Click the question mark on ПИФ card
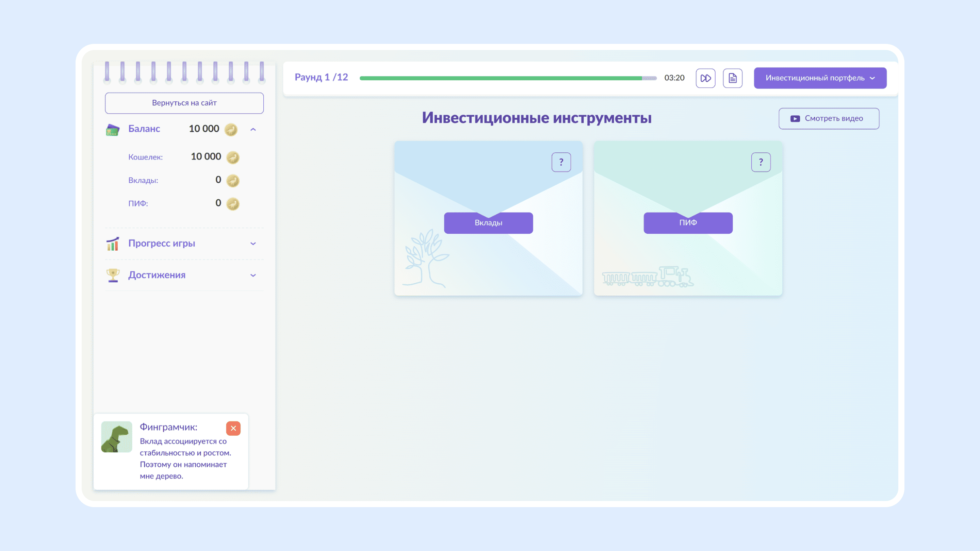Image resolution: width=980 pixels, height=551 pixels. coord(761,162)
